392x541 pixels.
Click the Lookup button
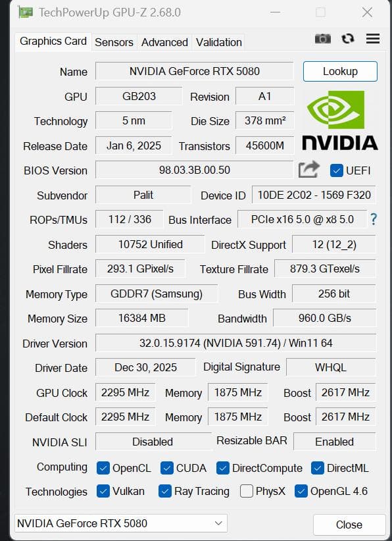tap(340, 72)
